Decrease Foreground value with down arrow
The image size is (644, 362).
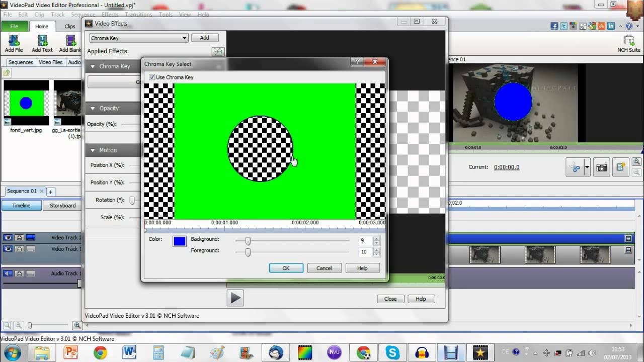click(376, 254)
